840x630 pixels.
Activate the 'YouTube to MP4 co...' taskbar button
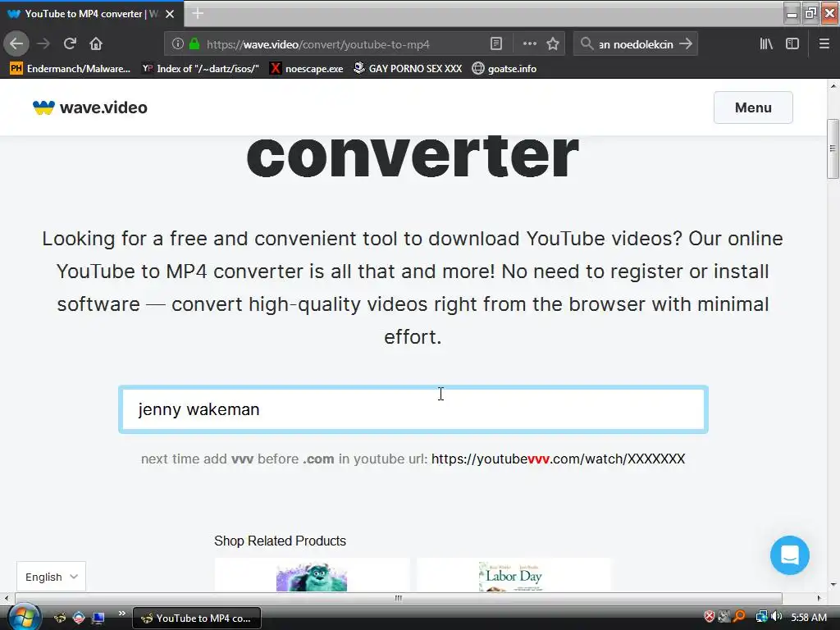tap(197, 618)
